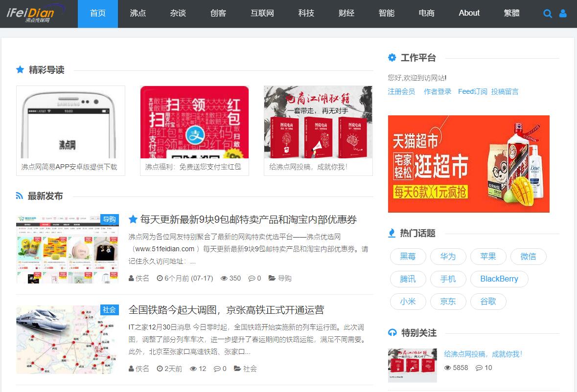Select the 谷歌 hot topic tag
This screenshot has width=577, height=392.
click(x=488, y=301)
